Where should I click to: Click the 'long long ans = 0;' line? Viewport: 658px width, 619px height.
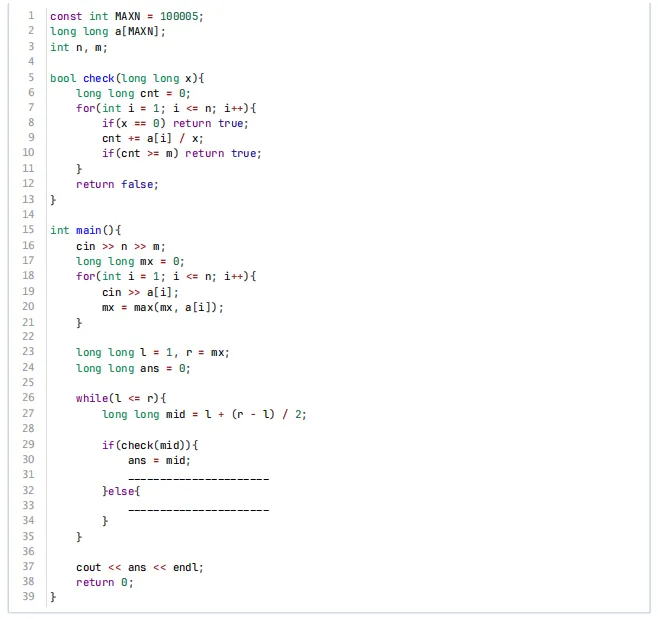(x=133, y=368)
